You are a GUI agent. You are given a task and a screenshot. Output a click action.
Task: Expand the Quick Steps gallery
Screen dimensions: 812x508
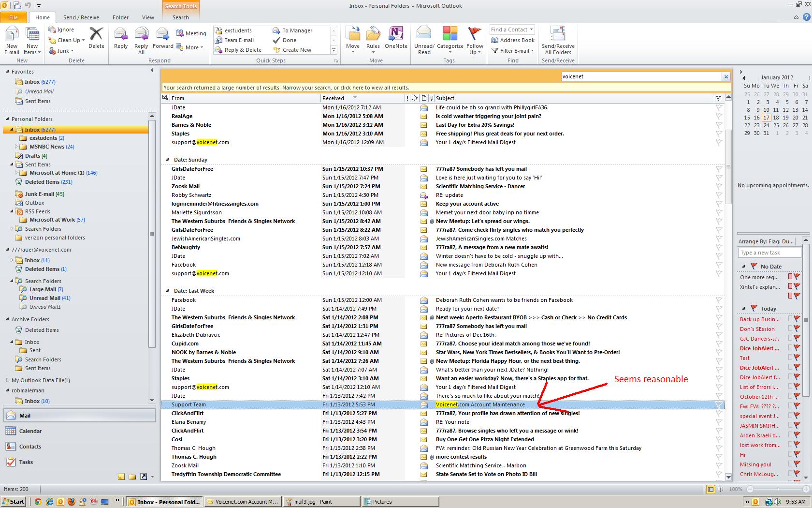pyautogui.click(x=333, y=50)
